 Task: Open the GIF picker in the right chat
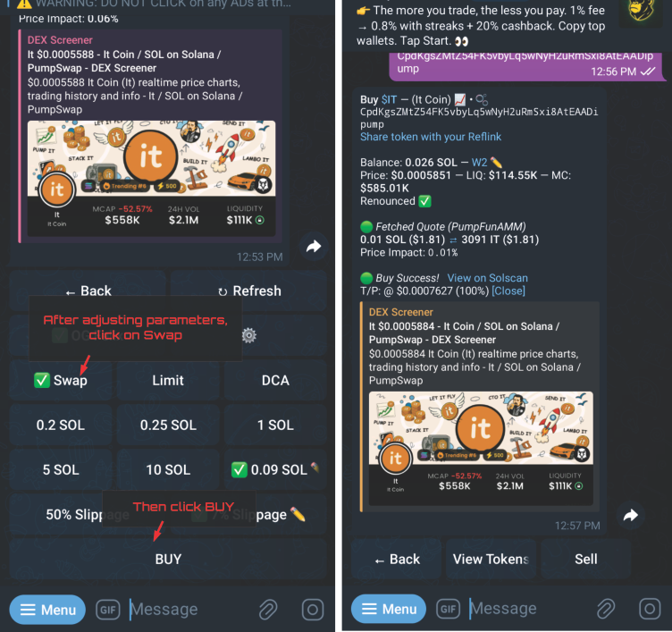pos(449,609)
